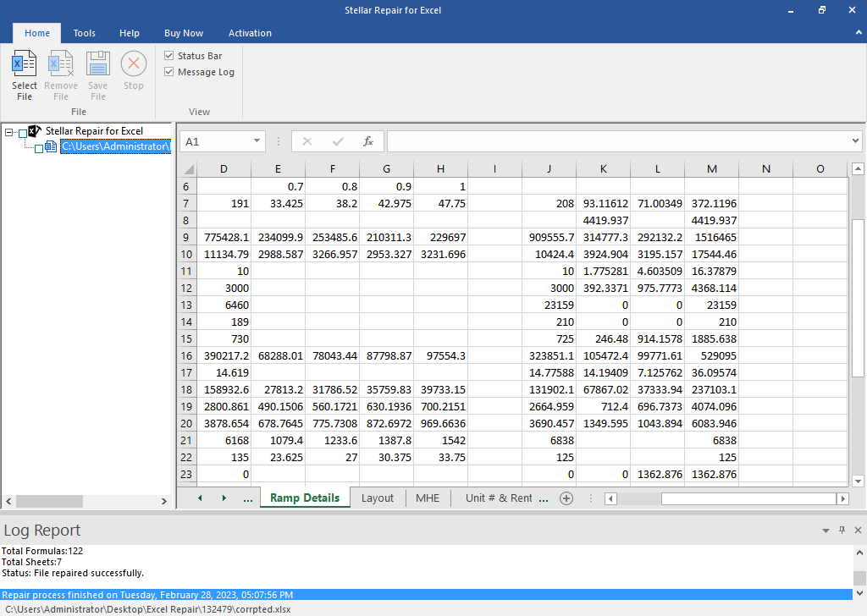Select the C:\Users\Administrator file in tree

coord(115,146)
